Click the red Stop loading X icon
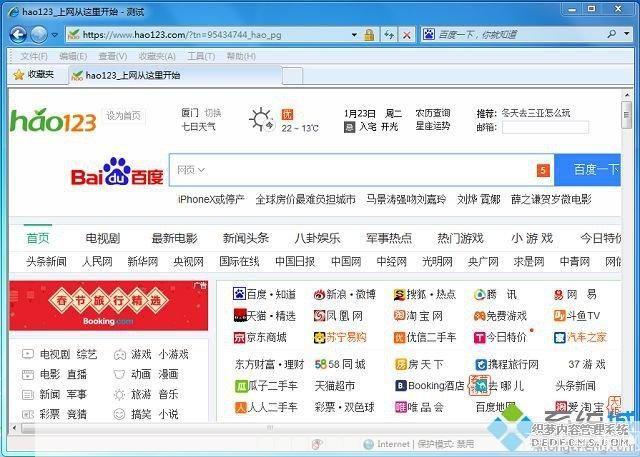This screenshot has width=640, height=457. pos(407,35)
